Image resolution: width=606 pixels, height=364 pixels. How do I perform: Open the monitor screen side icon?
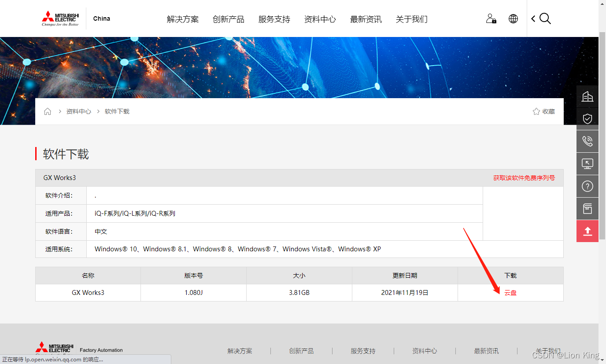[588, 164]
